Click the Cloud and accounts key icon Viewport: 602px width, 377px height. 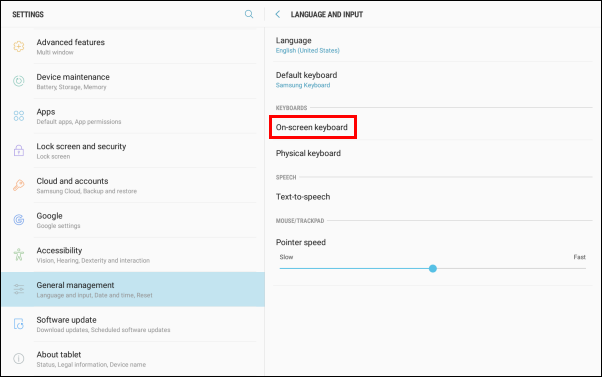pyautogui.click(x=18, y=185)
